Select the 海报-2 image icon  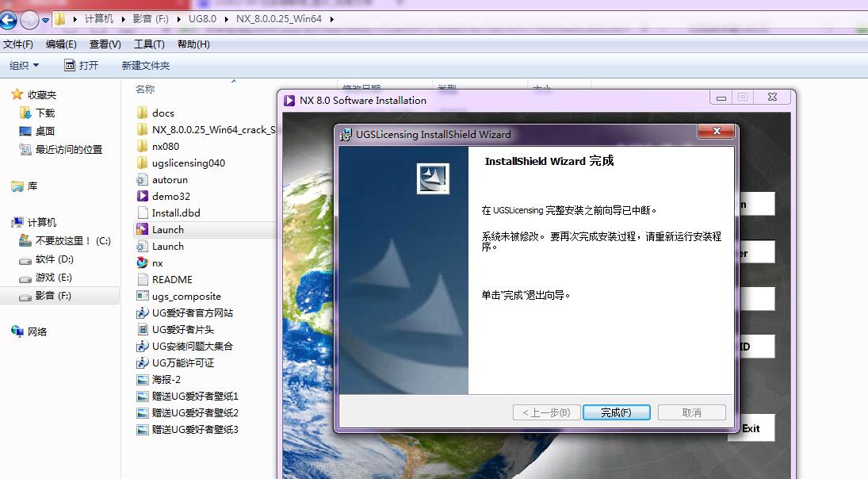142,379
